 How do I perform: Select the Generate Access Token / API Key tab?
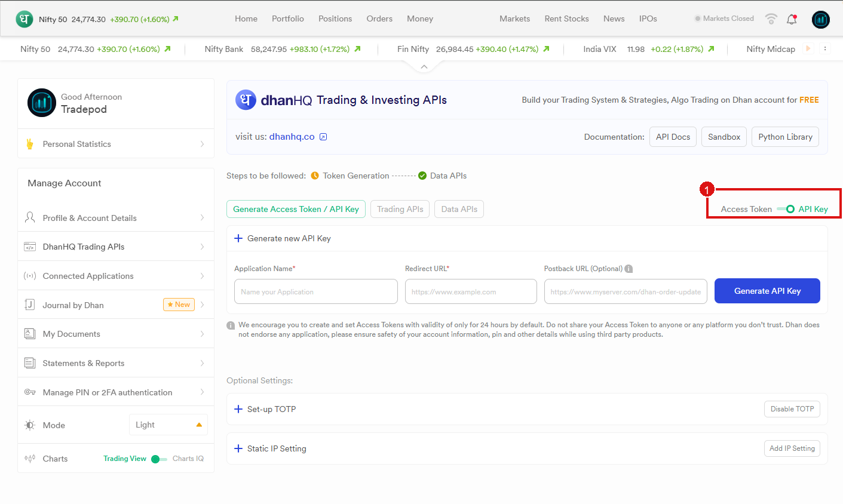296,209
